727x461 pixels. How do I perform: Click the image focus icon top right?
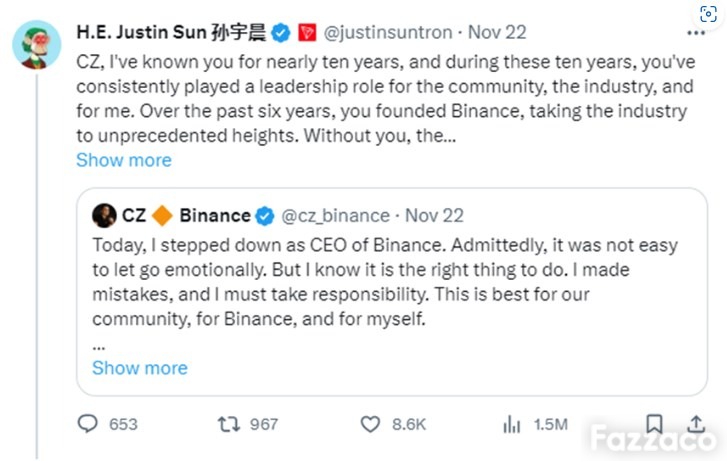click(708, 14)
